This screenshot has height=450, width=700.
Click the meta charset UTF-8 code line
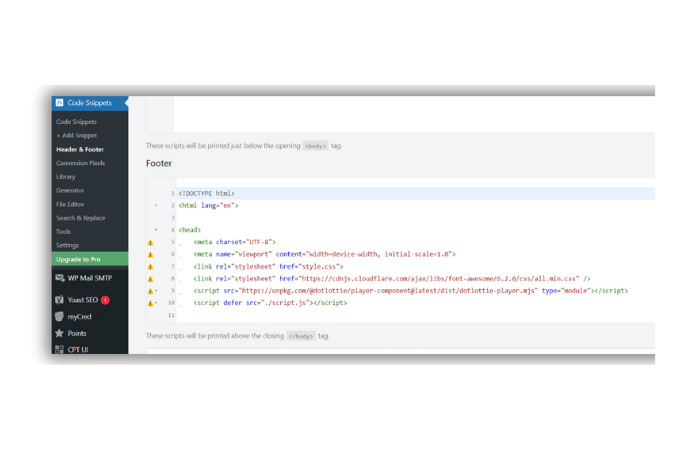click(235, 242)
